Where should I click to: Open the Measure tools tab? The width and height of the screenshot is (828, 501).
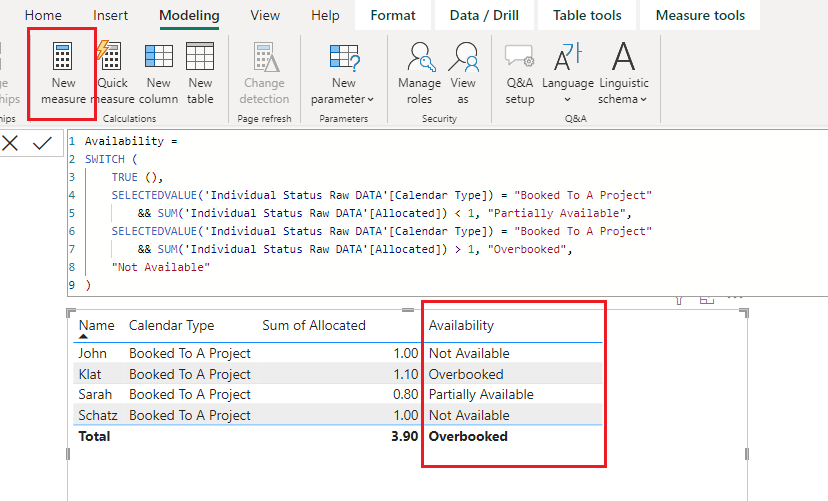700,15
